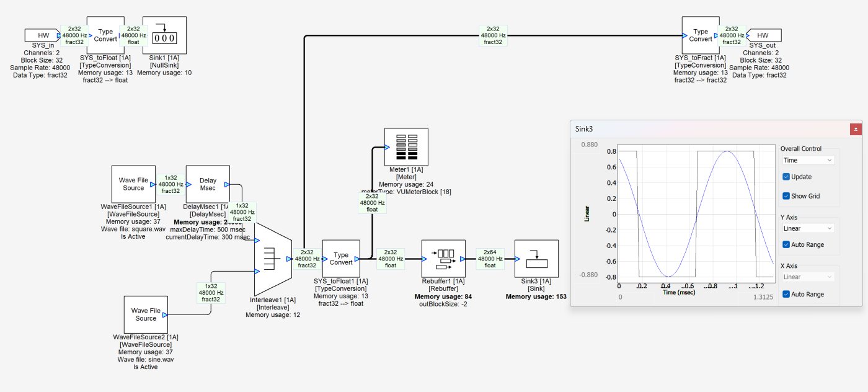Select the SYS_toFract1 Type Convert block
The width and height of the screenshot is (868, 392).
point(700,35)
